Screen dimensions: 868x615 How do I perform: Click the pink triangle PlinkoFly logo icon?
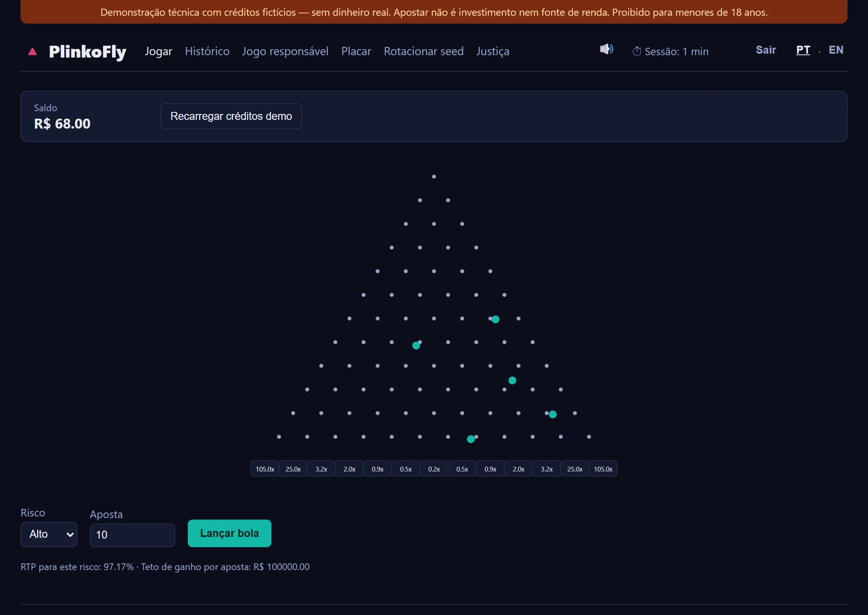click(33, 52)
